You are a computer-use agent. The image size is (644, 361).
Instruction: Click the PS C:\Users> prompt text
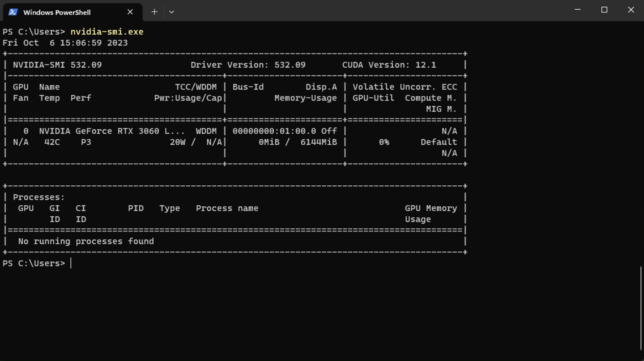point(34,263)
